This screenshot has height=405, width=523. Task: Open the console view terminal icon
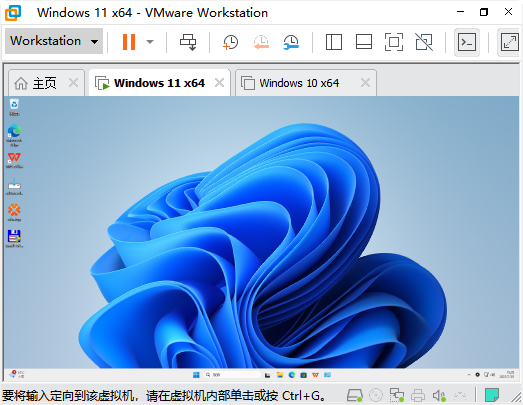click(467, 42)
